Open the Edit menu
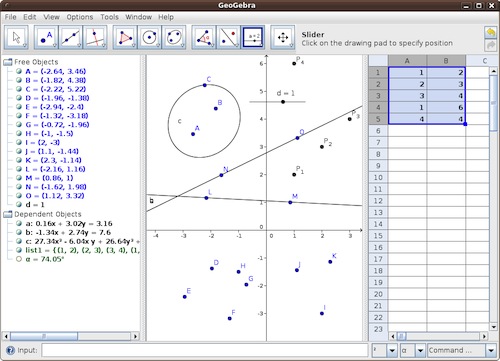Viewport: 500px width, 361px height. (x=30, y=17)
